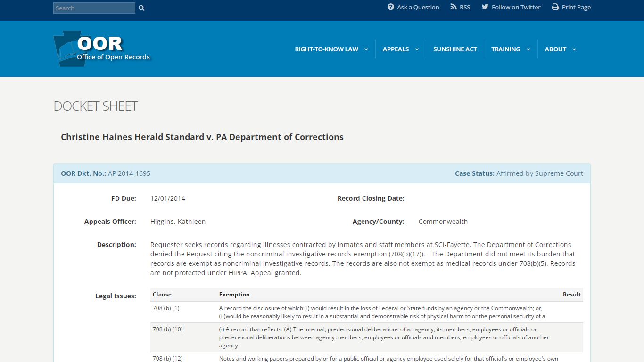The image size is (644, 362).
Task: Select clause 708 (b) (12) row
Action: click(x=367, y=358)
